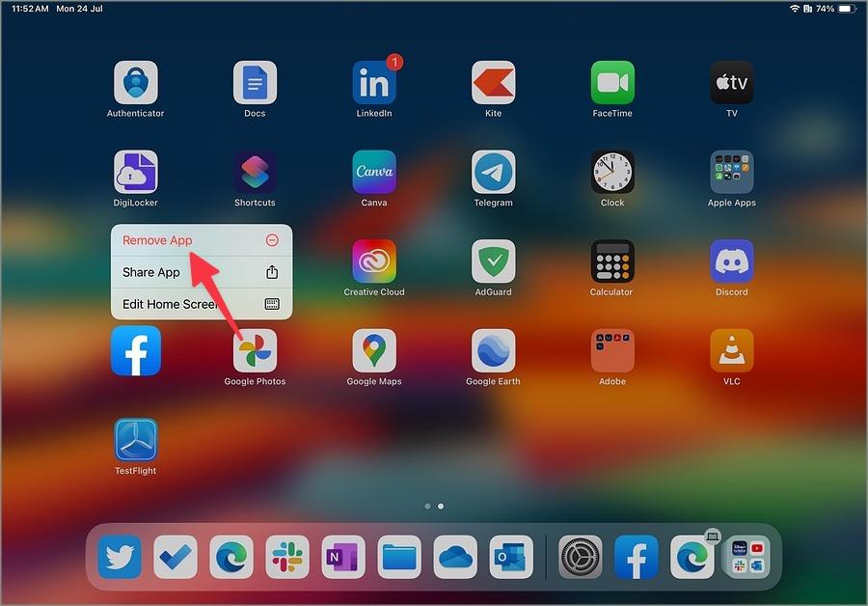Open AdGuard app
868x606 pixels.
coord(493,262)
